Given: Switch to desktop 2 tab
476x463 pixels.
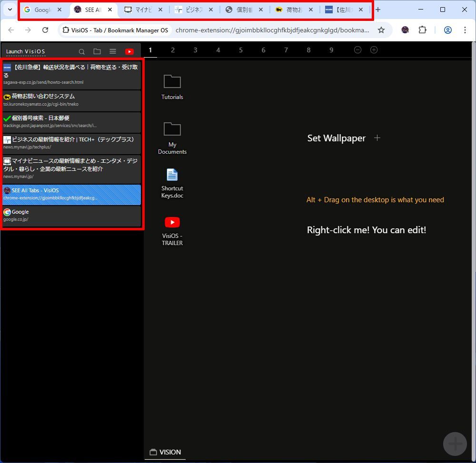Looking at the screenshot, I should click(173, 50).
